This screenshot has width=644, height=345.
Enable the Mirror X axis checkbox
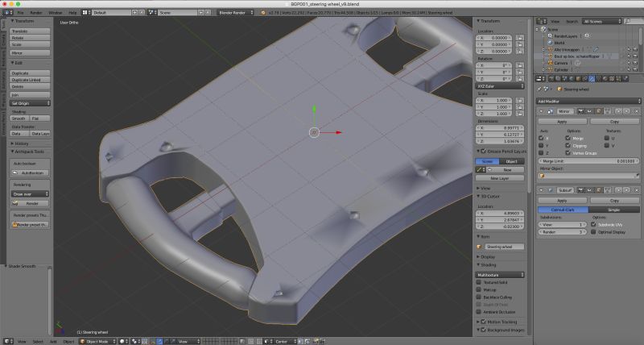[541, 138]
